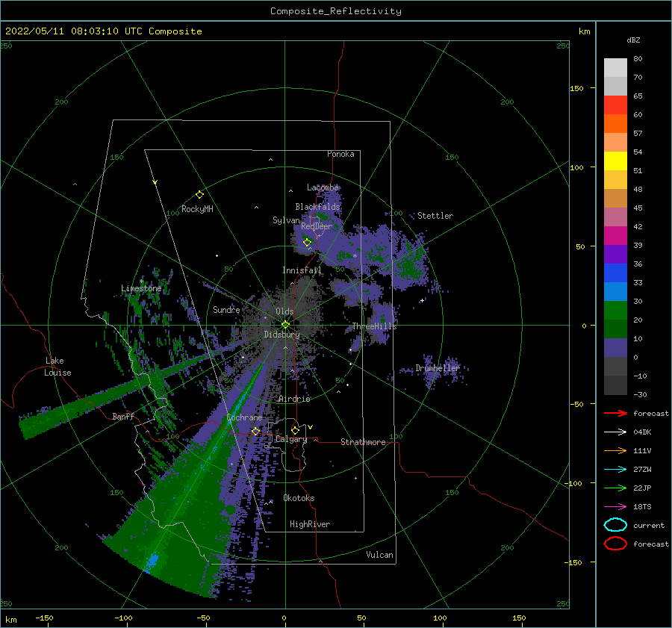Screen dimensions: 672x628
Task: Click the Okotoks town label
Action: click(x=299, y=498)
